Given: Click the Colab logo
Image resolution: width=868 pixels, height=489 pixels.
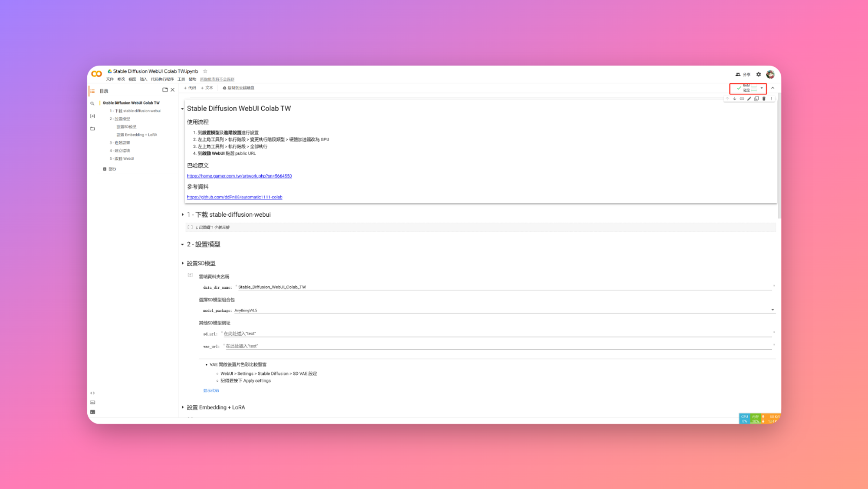Looking at the screenshot, I should pyautogui.click(x=97, y=74).
